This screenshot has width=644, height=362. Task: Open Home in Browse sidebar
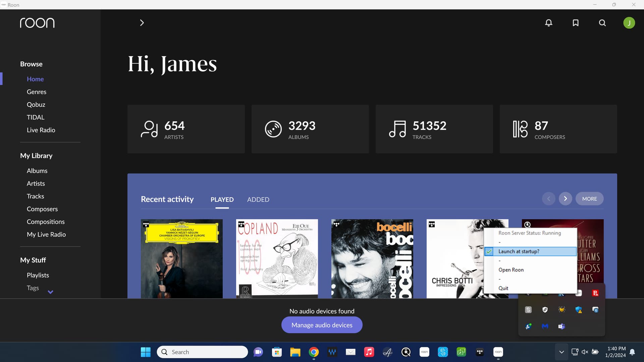tap(35, 79)
